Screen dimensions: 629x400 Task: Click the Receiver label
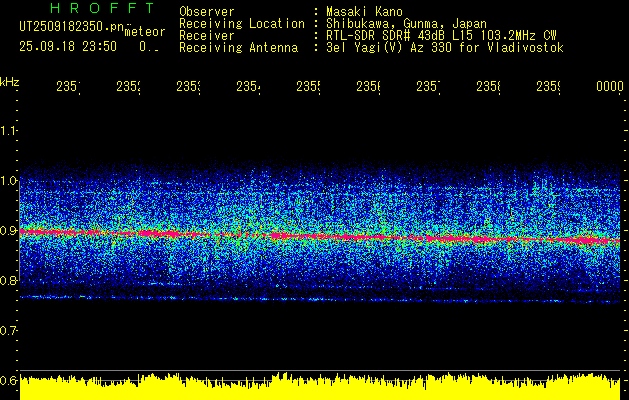coord(207,36)
